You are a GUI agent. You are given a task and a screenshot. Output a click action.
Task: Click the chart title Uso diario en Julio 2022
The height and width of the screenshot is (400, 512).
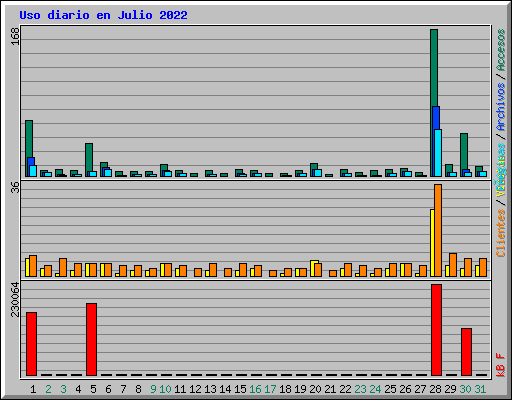click(x=103, y=15)
